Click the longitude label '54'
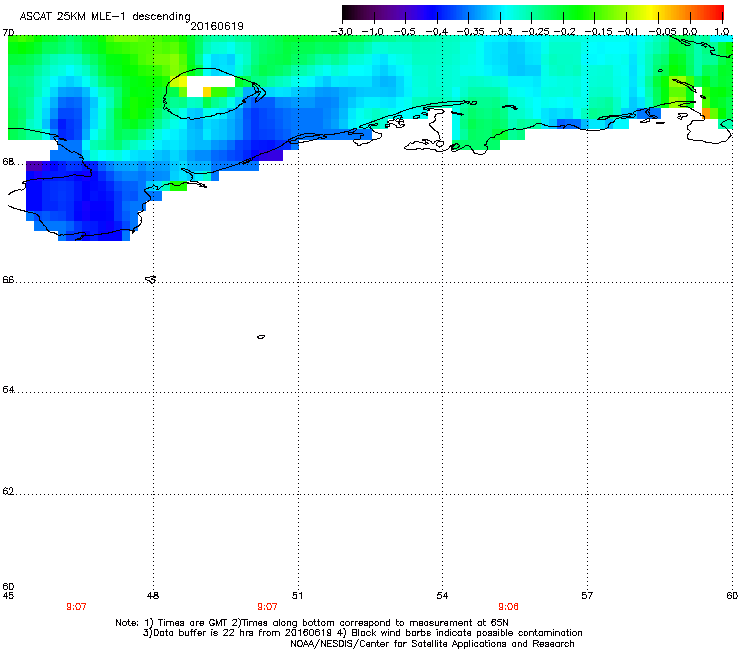Image resolution: width=740 pixels, height=650 pixels. [442, 596]
